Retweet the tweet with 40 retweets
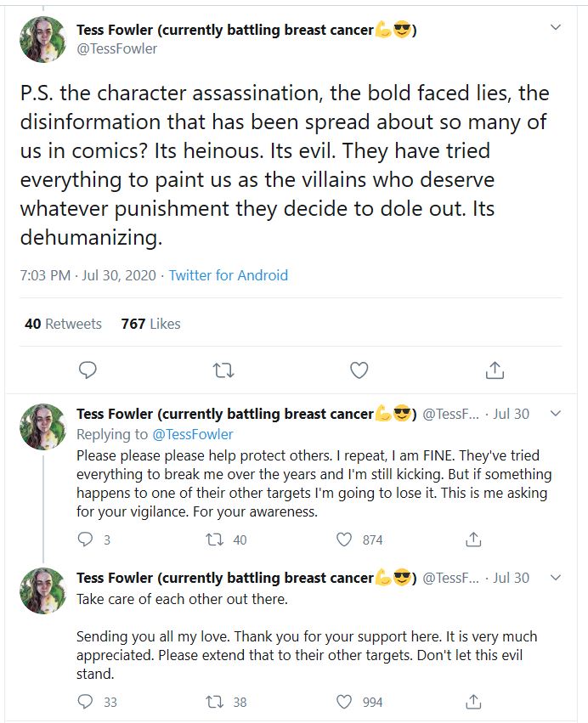 point(217,539)
